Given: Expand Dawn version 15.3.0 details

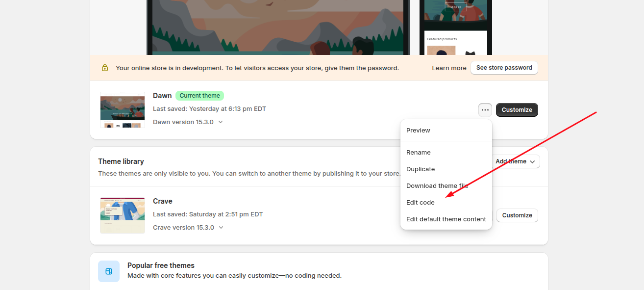Looking at the screenshot, I should [188, 122].
